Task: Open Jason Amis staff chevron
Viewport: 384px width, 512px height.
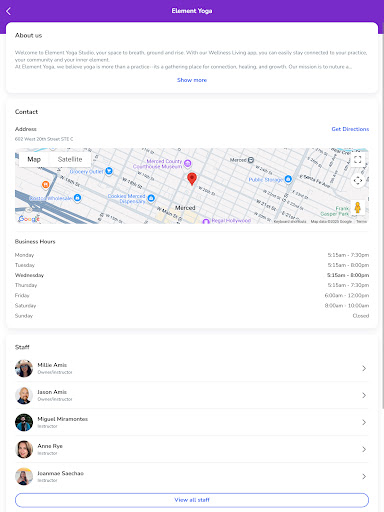Action: pyautogui.click(x=364, y=395)
